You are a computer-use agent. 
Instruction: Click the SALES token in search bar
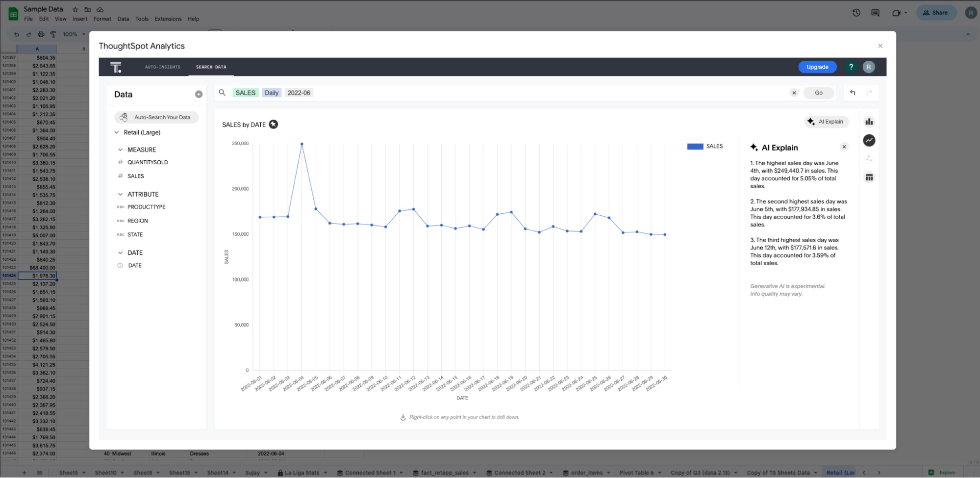point(245,93)
